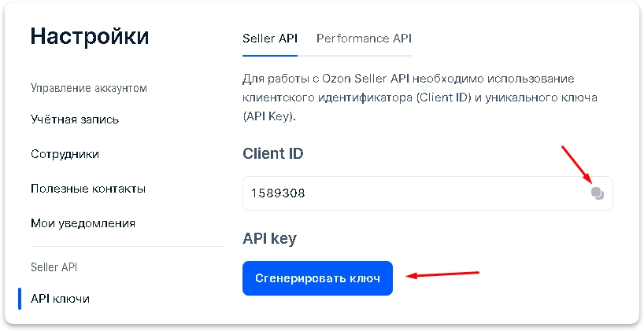
Task: Click the API key heading label
Action: click(x=269, y=239)
